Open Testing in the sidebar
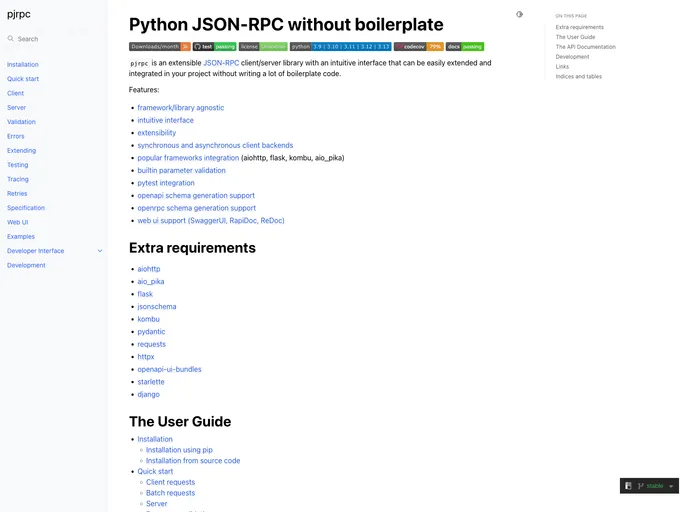This screenshot has width=688, height=512. (x=18, y=165)
